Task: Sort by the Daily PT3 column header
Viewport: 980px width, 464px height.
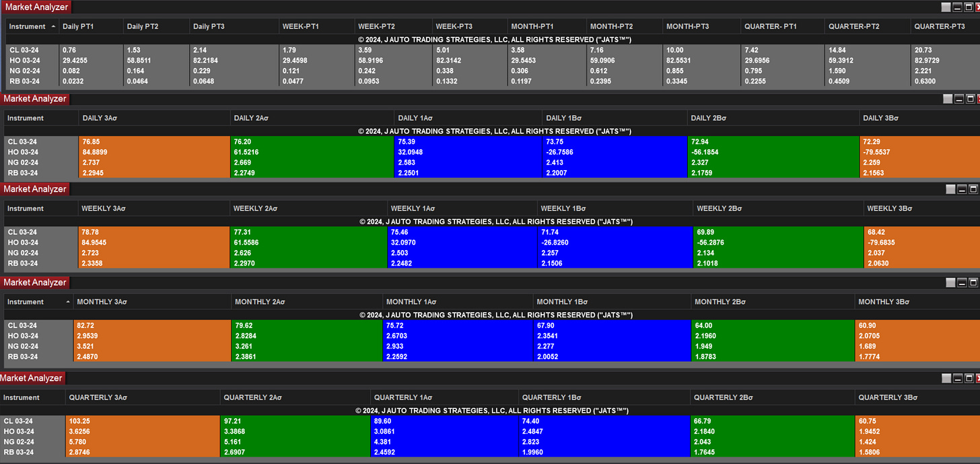Action: (x=234, y=27)
